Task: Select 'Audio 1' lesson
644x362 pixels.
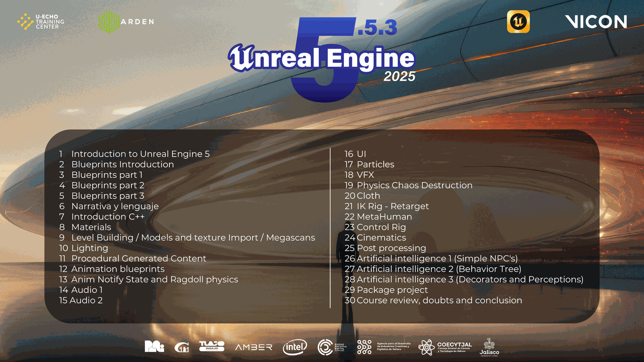Action: (x=81, y=290)
